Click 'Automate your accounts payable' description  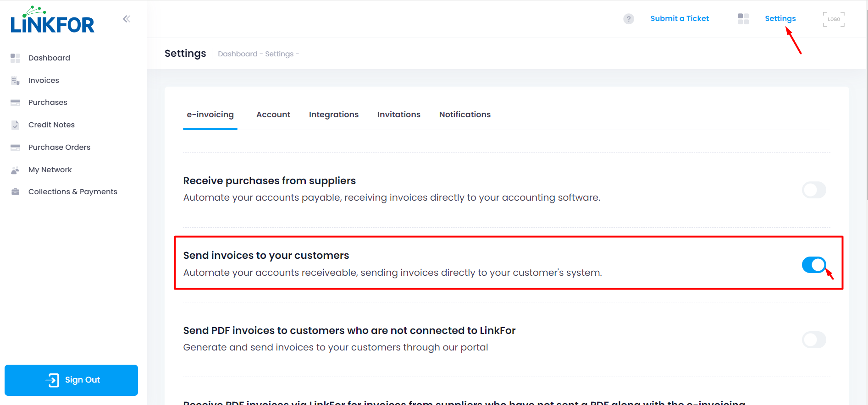click(392, 197)
